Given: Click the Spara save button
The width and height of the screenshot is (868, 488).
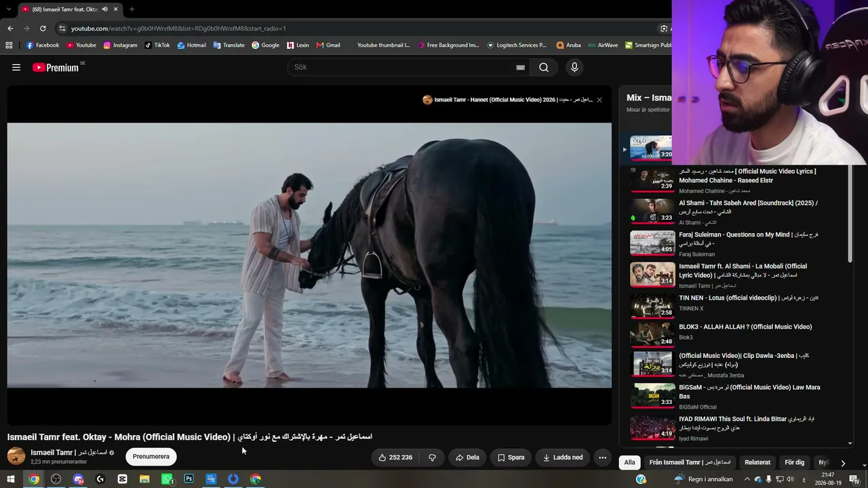Looking at the screenshot, I should point(511,457).
